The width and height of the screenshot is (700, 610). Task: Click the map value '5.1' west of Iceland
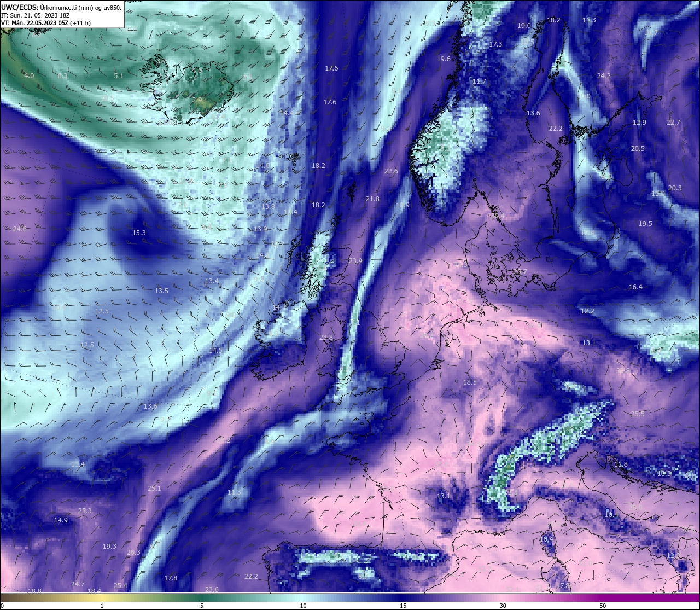(119, 76)
